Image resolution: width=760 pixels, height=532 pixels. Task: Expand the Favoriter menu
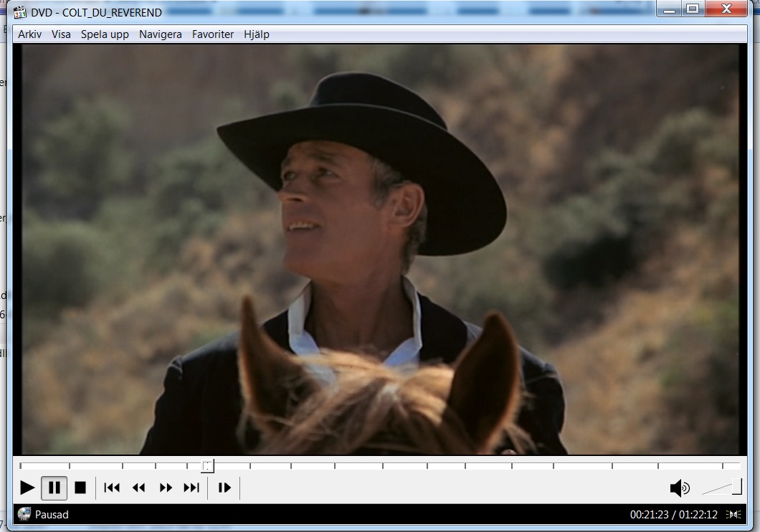[212, 34]
